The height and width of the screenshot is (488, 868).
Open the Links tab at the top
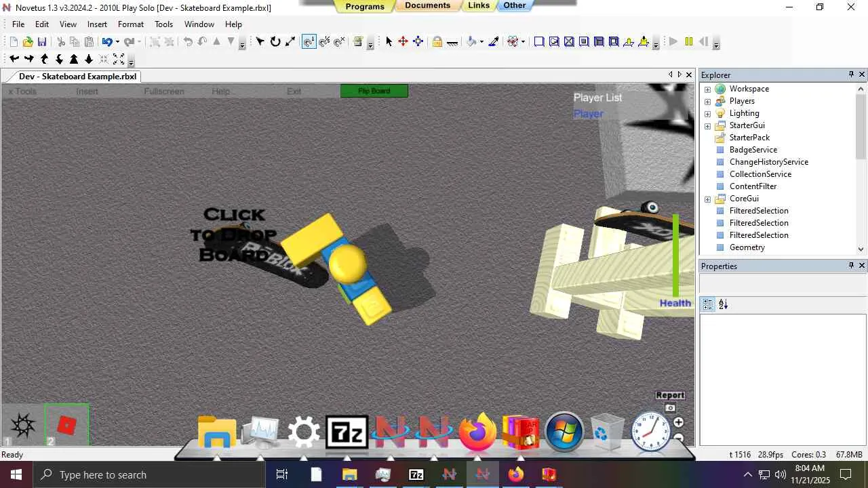tap(479, 5)
